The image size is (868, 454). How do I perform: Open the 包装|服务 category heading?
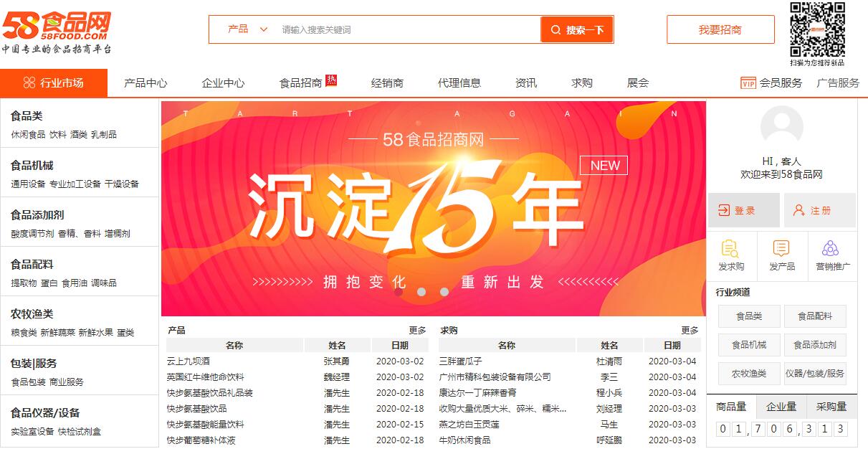(34, 364)
